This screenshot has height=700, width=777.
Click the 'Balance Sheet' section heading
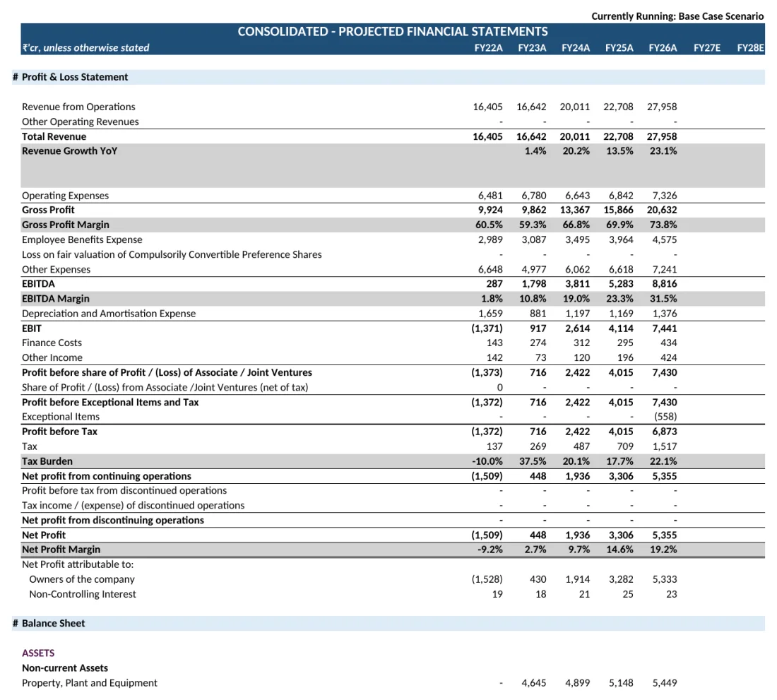(54, 623)
